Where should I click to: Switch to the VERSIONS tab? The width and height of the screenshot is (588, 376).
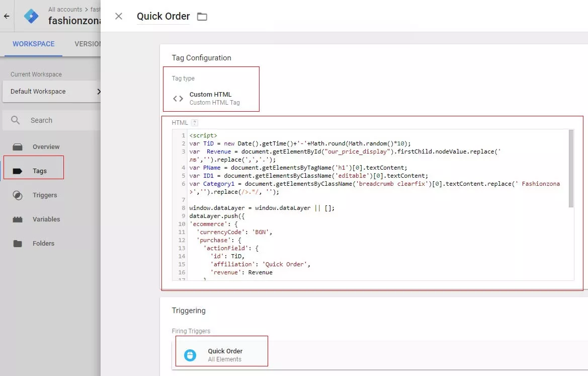coord(88,44)
